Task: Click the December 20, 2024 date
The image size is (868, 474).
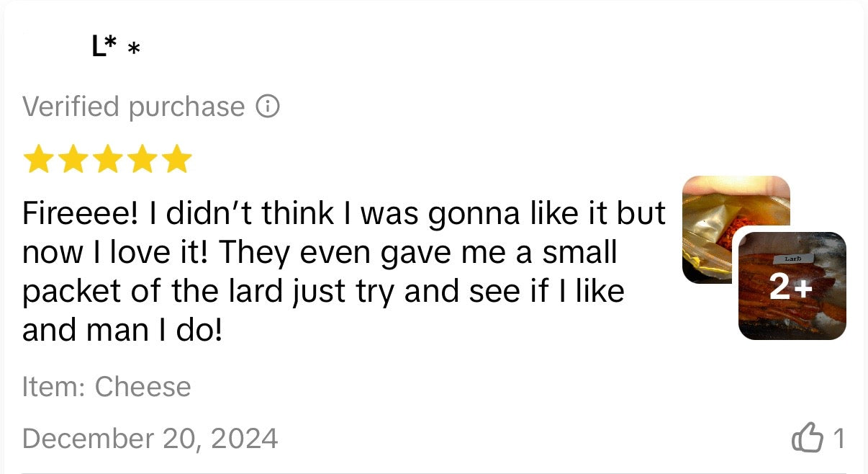Action: (150, 438)
